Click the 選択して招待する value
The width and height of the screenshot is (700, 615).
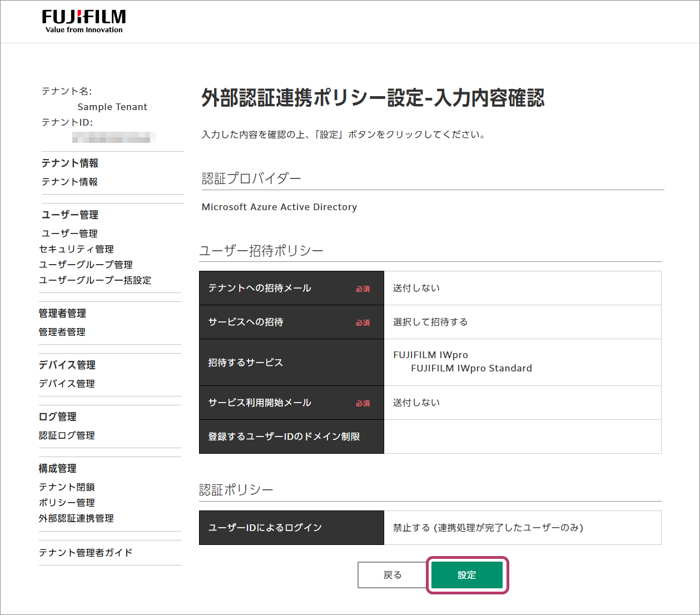(x=430, y=322)
